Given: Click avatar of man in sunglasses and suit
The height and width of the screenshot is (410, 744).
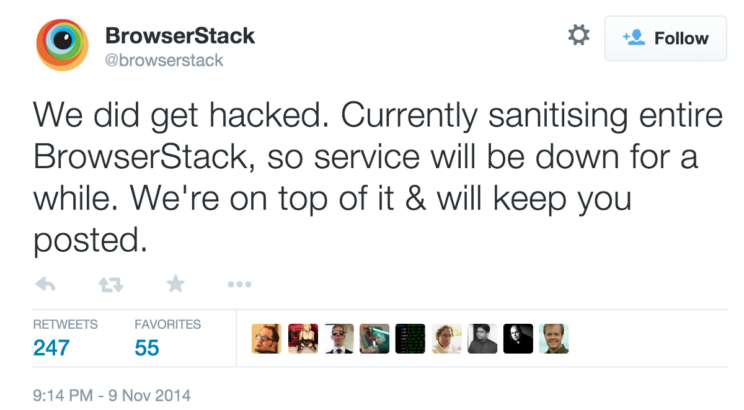Looking at the screenshot, I should point(338,338).
